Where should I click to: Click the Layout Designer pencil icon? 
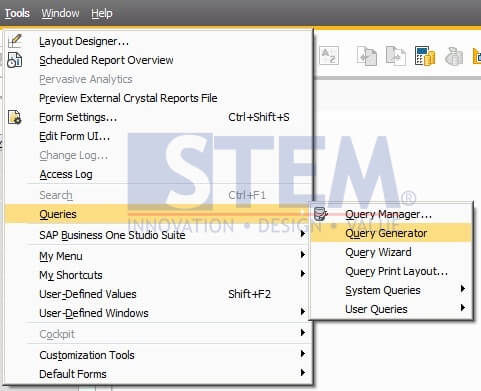pyautogui.click(x=15, y=41)
